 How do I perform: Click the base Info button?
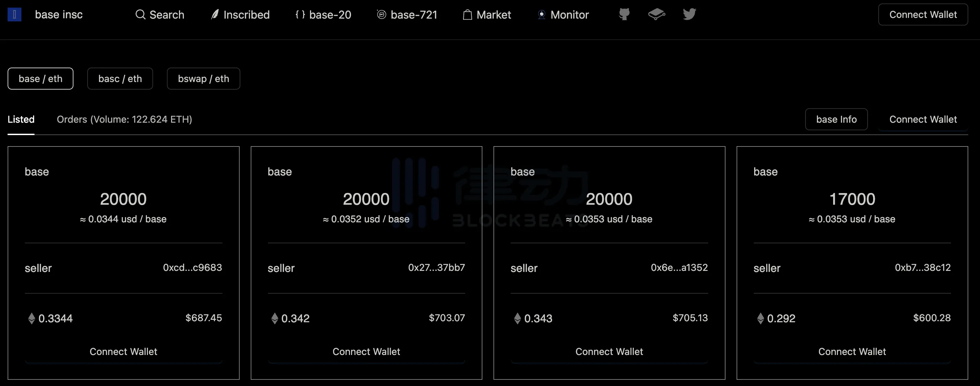pyautogui.click(x=836, y=119)
